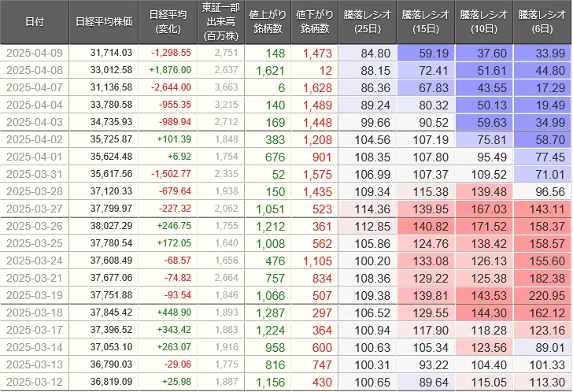This screenshot has width=573, height=392.
Task: Select the date cell 2025-03-14
Action: tap(35, 347)
